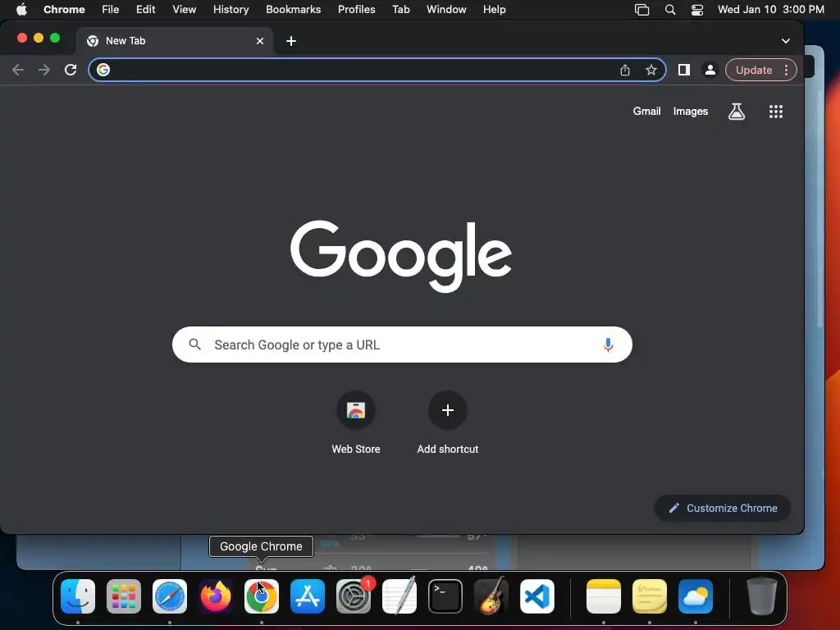Screen dimensions: 840x630
Task: Open the Chrome application menu
Action: 64,10
